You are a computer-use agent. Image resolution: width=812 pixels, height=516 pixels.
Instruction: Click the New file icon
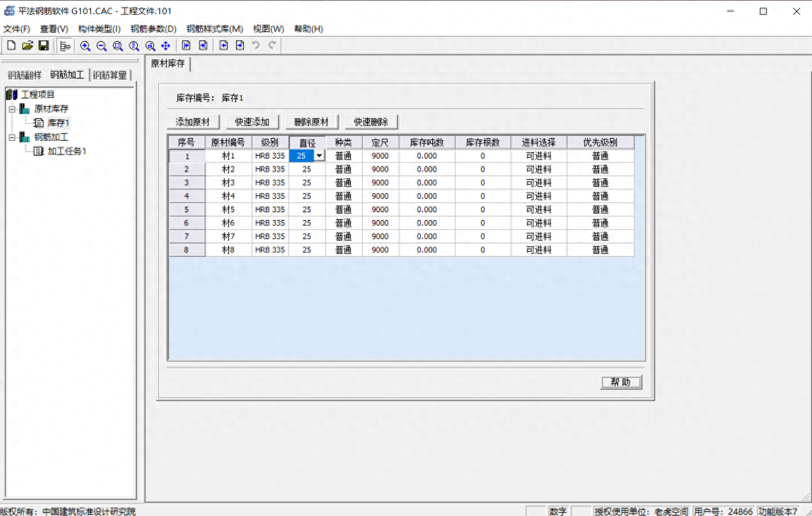pos(11,45)
